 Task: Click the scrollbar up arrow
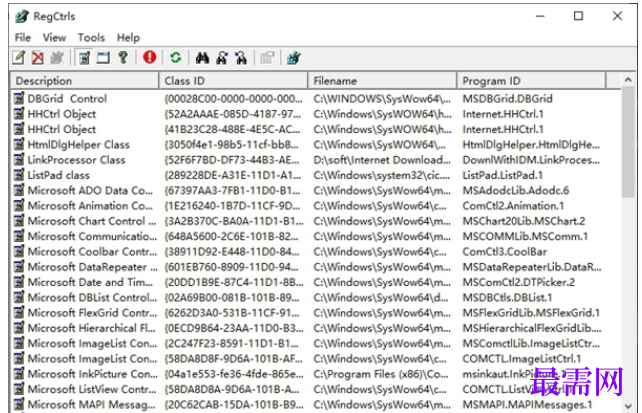click(x=628, y=80)
